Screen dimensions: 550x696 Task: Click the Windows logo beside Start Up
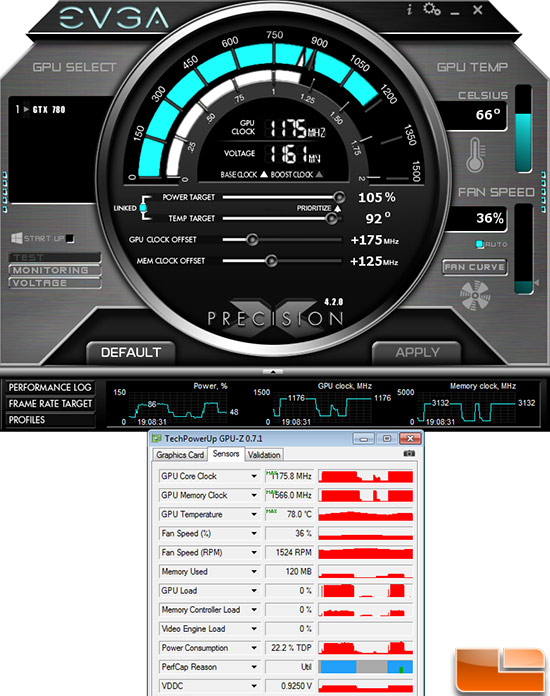[16, 238]
